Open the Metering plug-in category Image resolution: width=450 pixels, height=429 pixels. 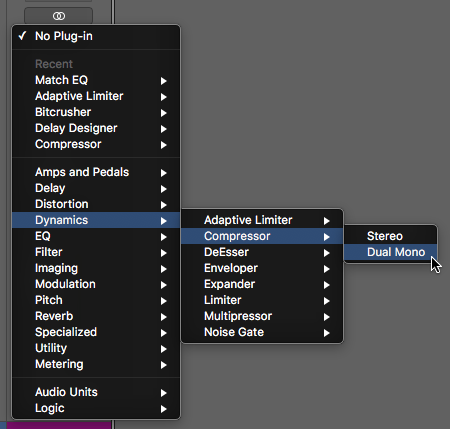(96, 364)
